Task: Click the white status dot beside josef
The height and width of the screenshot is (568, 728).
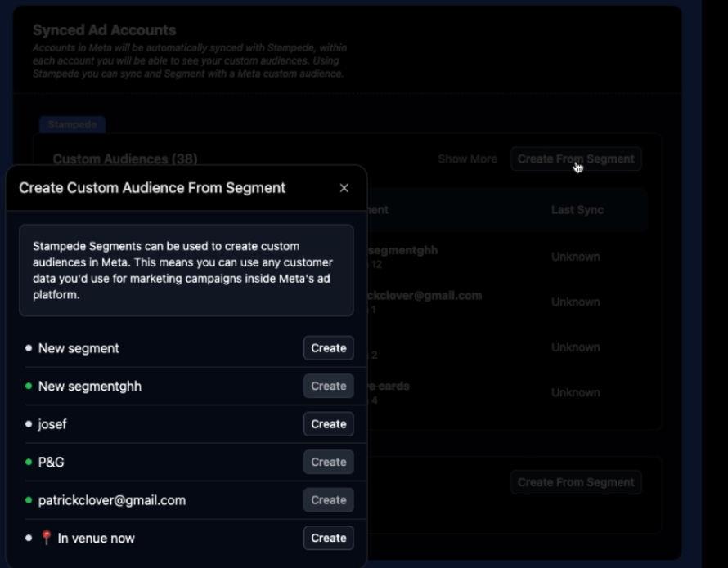Action: click(x=29, y=424)
